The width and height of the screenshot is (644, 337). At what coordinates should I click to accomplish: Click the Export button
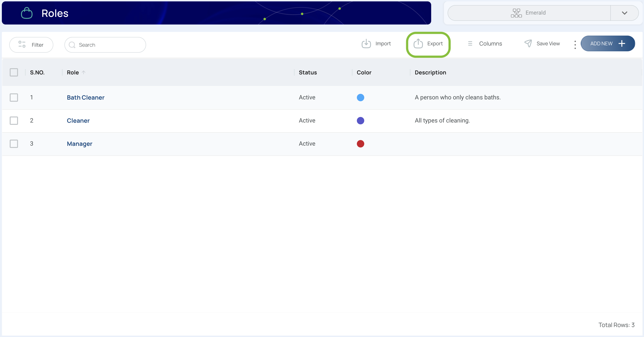428,43
